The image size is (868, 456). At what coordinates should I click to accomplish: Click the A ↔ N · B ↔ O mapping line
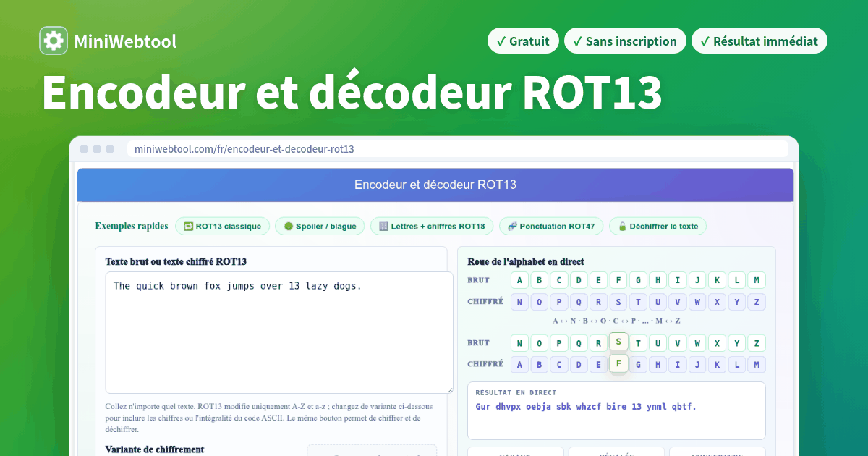point(616,321)
